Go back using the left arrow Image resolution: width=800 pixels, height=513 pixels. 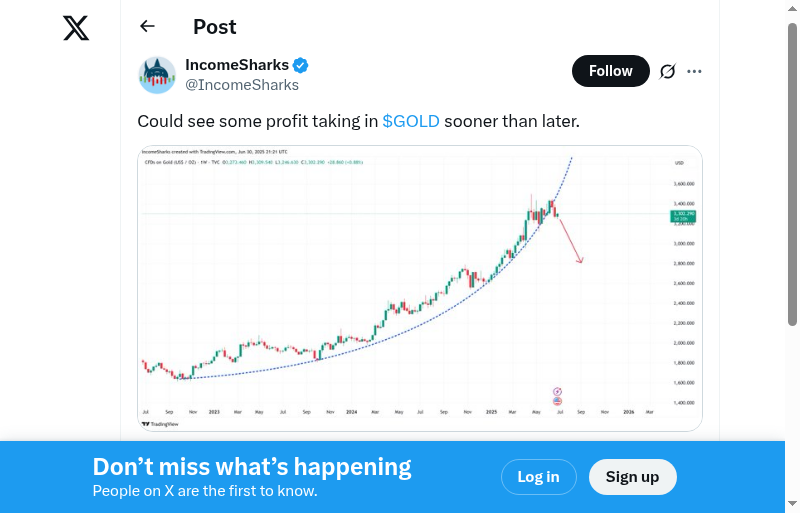pyautogui.click(x=148, y=27)
